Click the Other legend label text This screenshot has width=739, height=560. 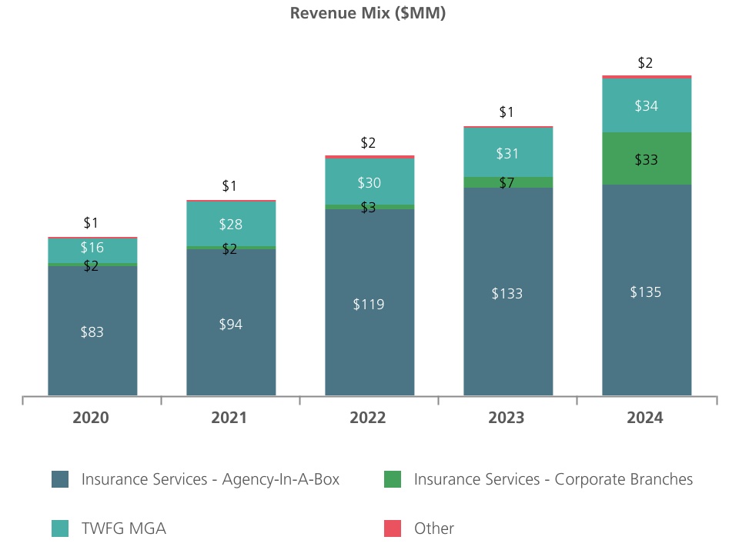(x=434, y=528)
